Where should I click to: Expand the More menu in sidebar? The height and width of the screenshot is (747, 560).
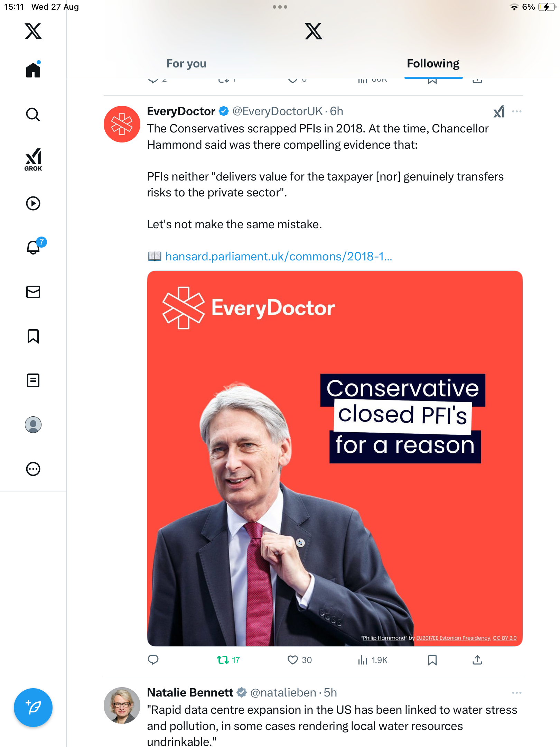tap(33, 469)
